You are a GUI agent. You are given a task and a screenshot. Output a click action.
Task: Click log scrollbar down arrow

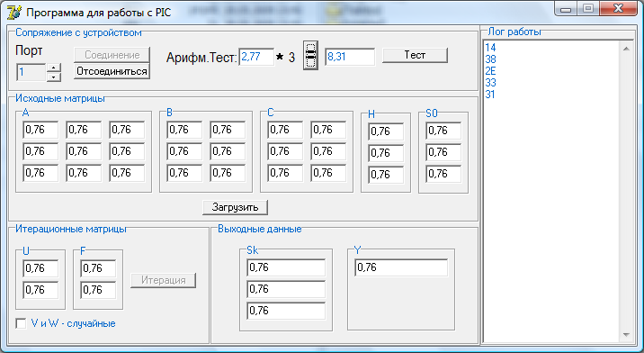coord(626,335)
